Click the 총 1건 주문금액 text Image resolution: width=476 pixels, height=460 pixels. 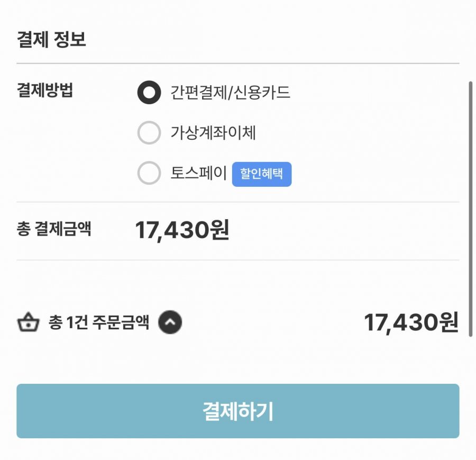pos(99,322)
